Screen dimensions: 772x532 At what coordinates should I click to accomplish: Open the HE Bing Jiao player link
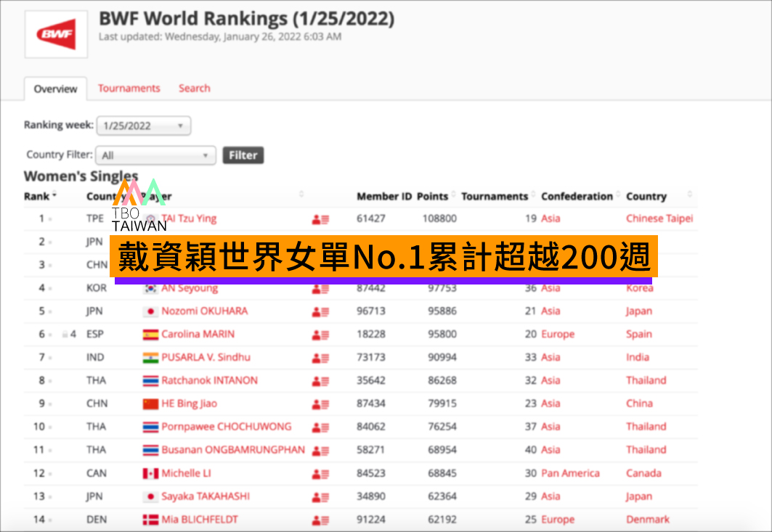(189, 404)
